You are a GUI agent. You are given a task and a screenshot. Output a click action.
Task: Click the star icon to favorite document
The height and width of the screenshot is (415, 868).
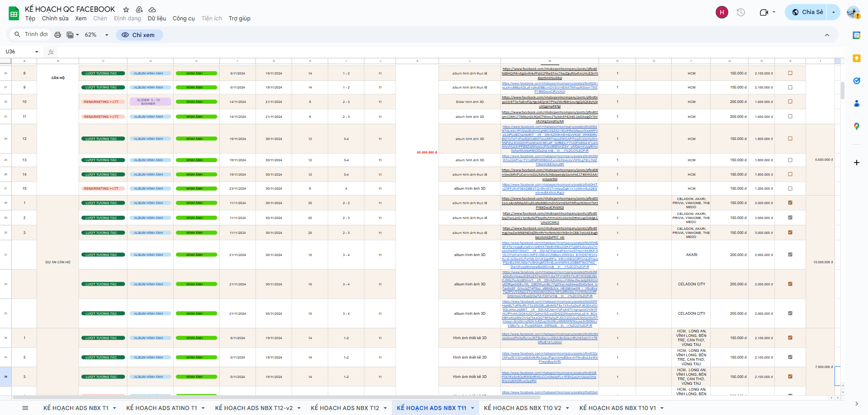point(126,9)
